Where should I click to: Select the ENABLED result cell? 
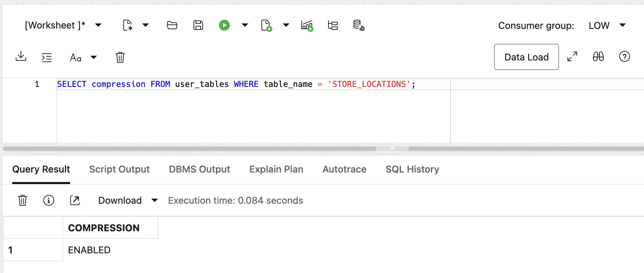(x=111, y=250)
